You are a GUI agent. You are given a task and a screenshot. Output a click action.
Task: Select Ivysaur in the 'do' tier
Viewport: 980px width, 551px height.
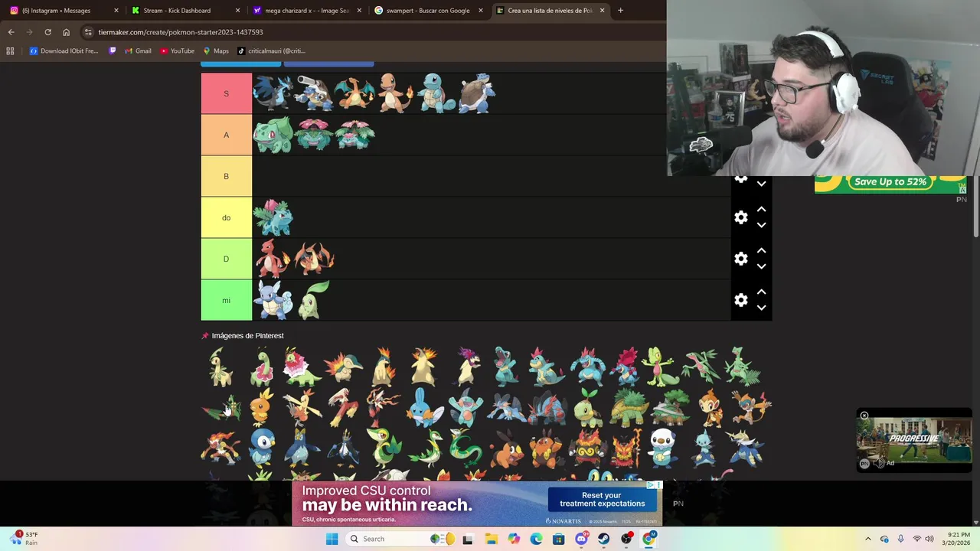(273, 217)
